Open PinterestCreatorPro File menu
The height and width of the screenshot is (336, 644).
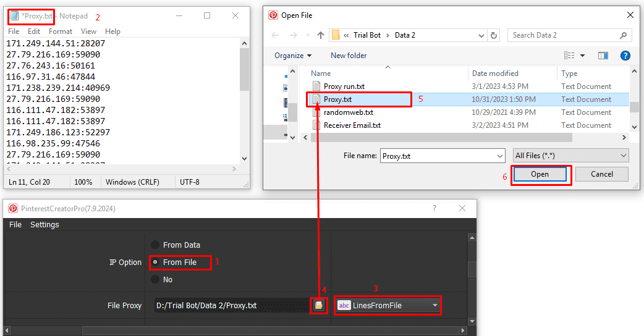pos(15,224)
